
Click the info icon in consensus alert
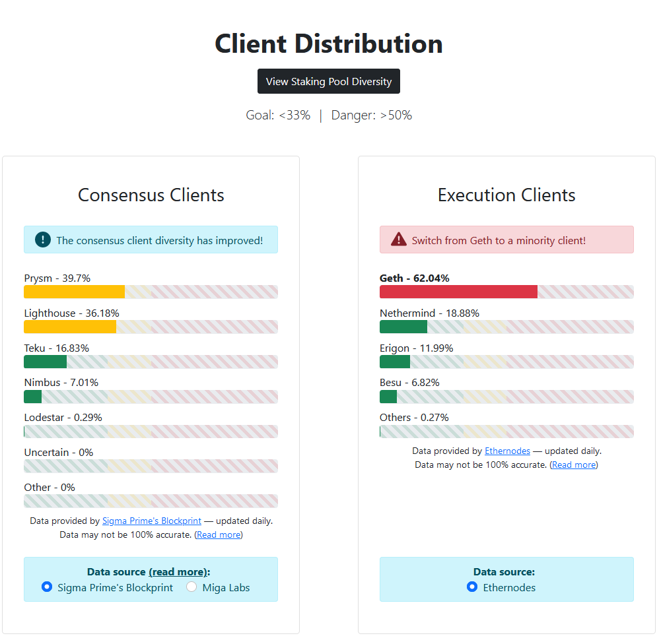click(43, 240)
